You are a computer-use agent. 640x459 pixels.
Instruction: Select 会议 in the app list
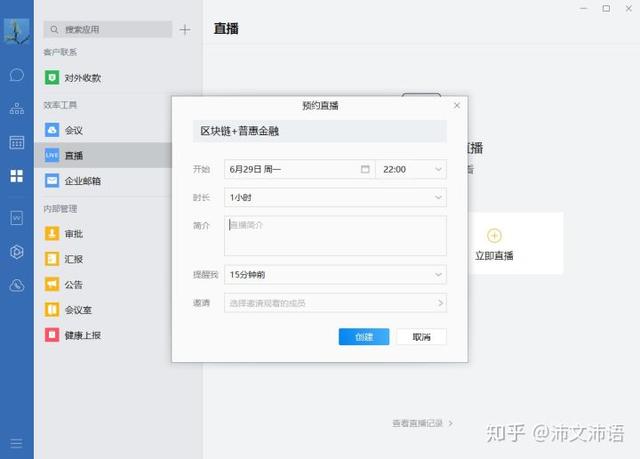[74, 130]
